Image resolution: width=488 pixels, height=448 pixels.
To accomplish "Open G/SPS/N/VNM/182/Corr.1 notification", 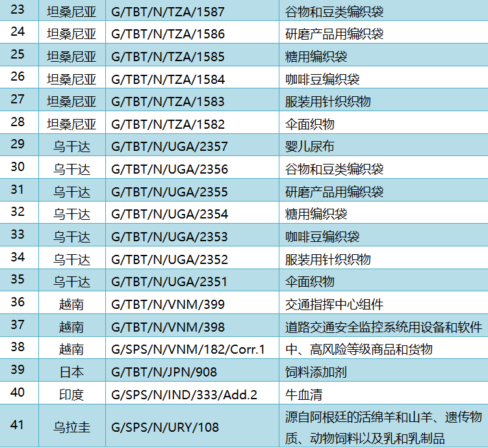I will click(x=188, y=349).
